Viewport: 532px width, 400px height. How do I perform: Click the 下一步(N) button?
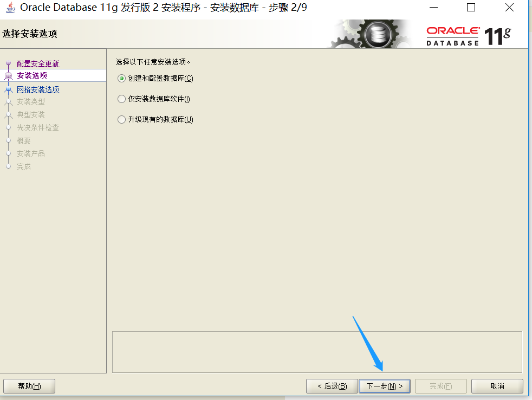(384, 386)
